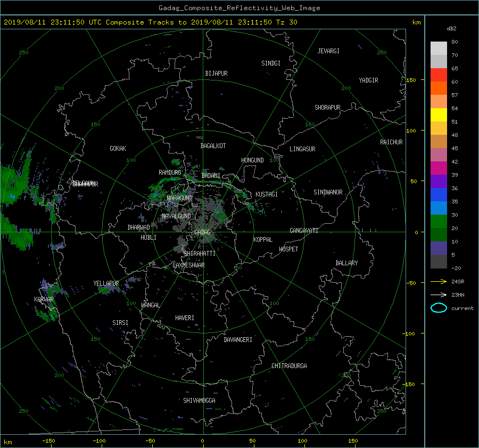The height and width of the screenshot is (448, 479).
Task: Click the title Gadag_Composite_Reflectivity_Web_Image
Action: (x=239, y=8)
